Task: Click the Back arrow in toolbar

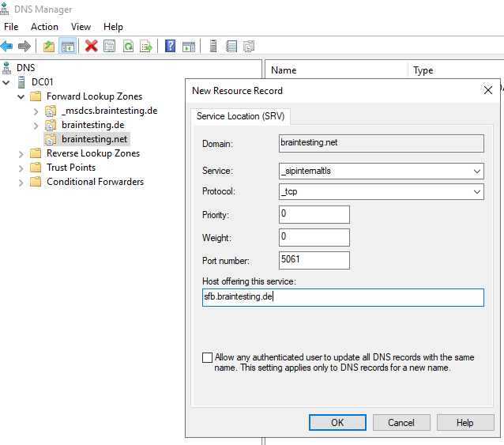Action: (x=7, y=47)
